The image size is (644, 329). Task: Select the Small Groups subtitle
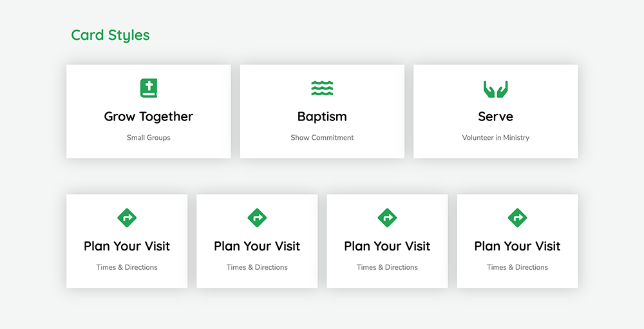[x=149, y=138]
